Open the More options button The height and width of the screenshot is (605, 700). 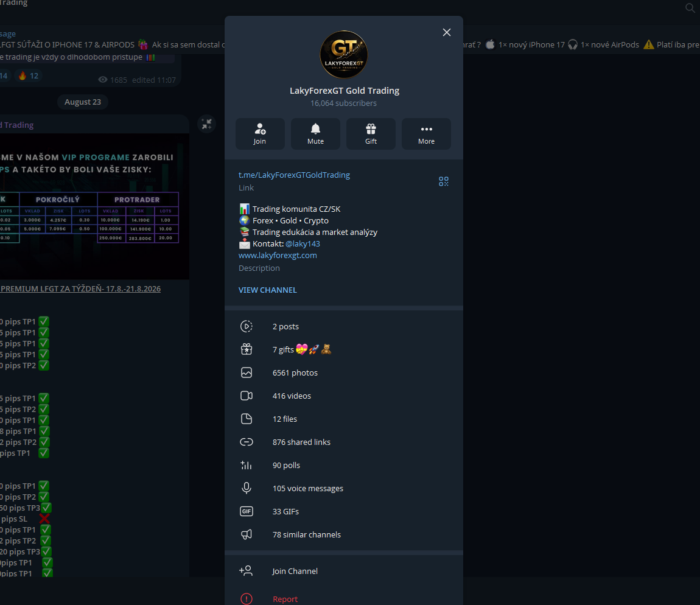pos(426,134)
